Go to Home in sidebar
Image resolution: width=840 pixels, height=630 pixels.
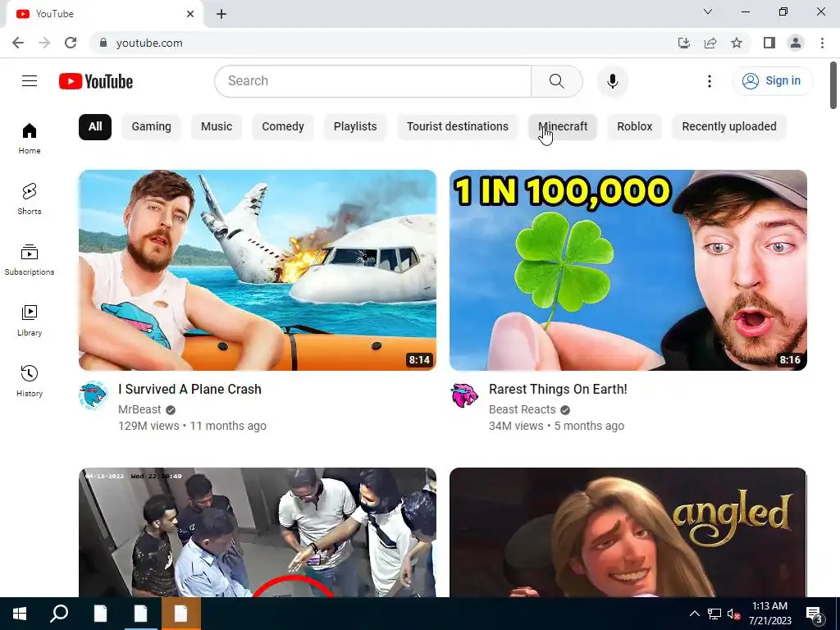[30, 138]
